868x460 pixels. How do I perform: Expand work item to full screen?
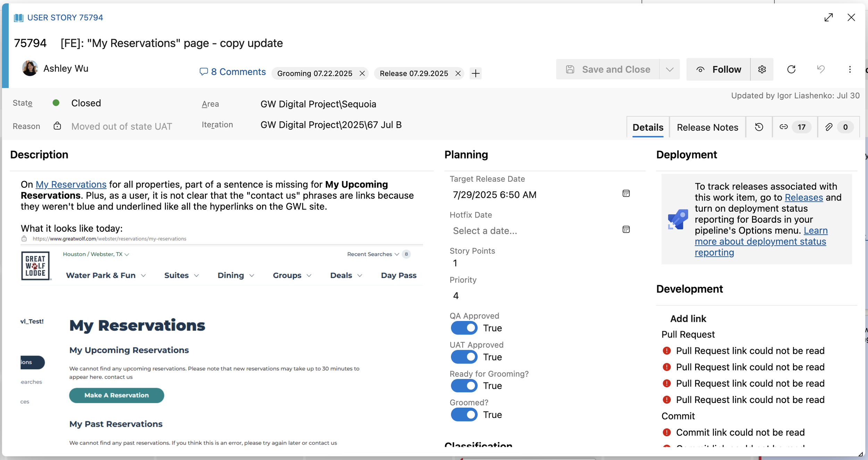tap(828, 17)
